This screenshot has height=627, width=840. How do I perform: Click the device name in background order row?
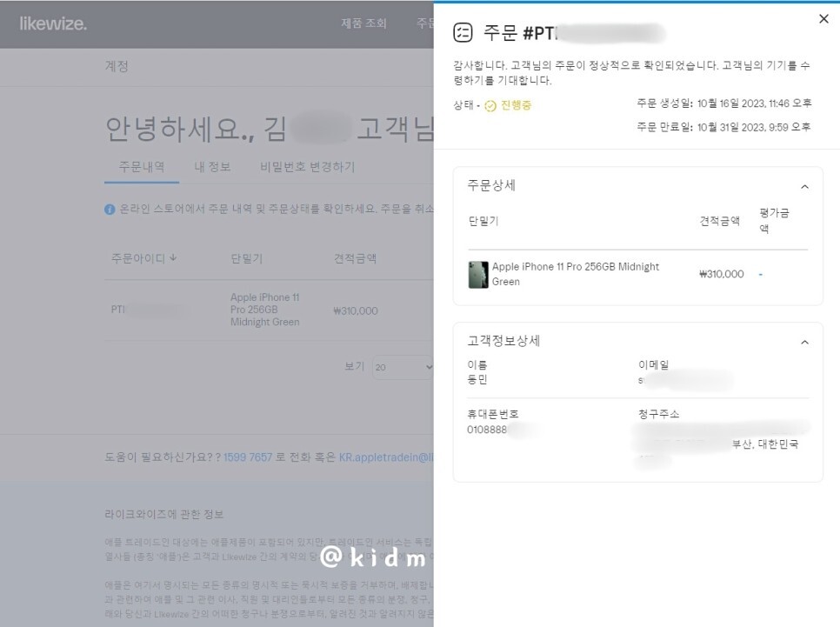click(265, 310)
